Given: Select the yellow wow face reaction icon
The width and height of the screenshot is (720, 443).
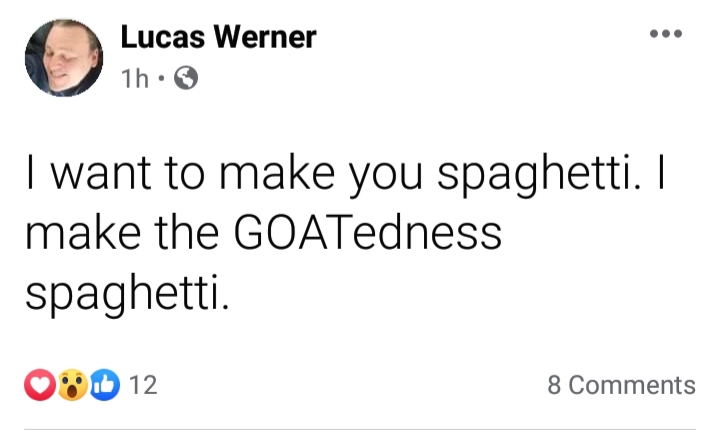Looking at the screenshot, I should tap(72, 385).
